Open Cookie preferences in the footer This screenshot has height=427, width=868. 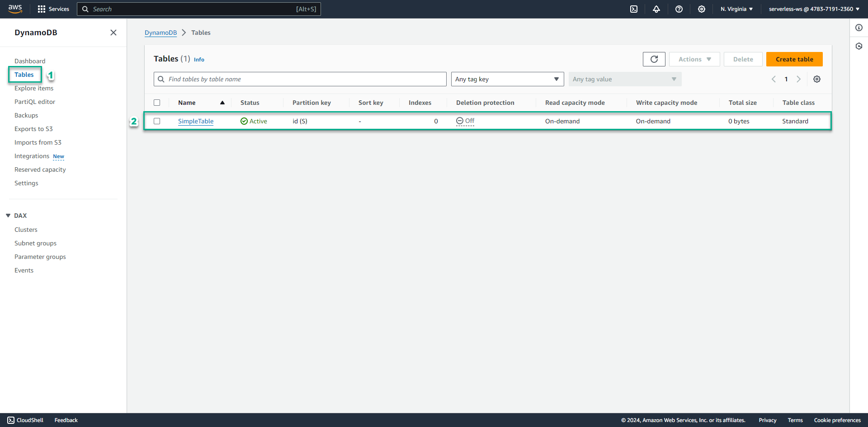[x=837, y=420]
